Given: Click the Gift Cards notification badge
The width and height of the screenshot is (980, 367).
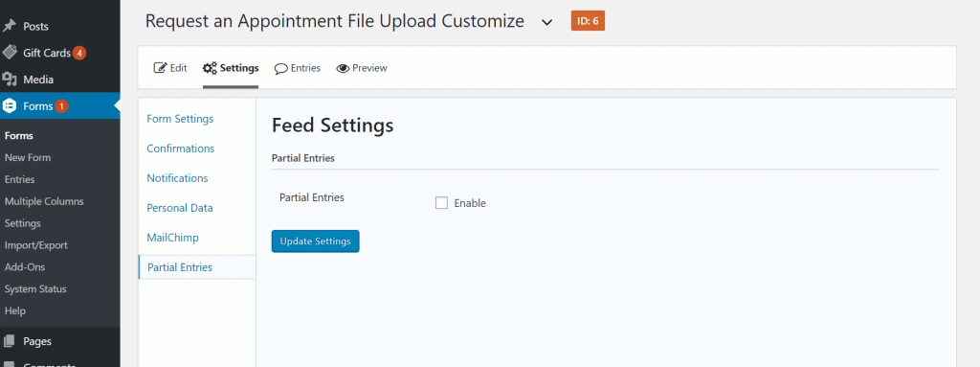Looking at the screenshot, I should (x=78, y=53).
